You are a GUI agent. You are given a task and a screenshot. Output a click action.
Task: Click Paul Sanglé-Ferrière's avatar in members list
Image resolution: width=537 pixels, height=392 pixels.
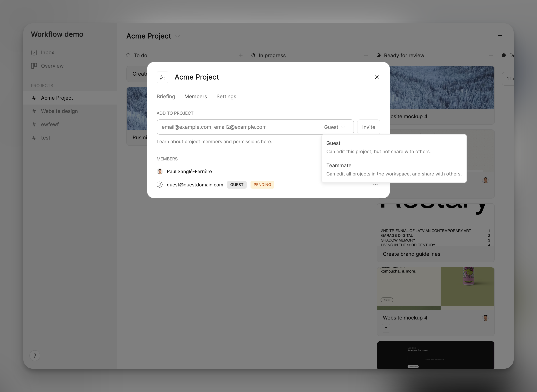(x=160, y=171)
